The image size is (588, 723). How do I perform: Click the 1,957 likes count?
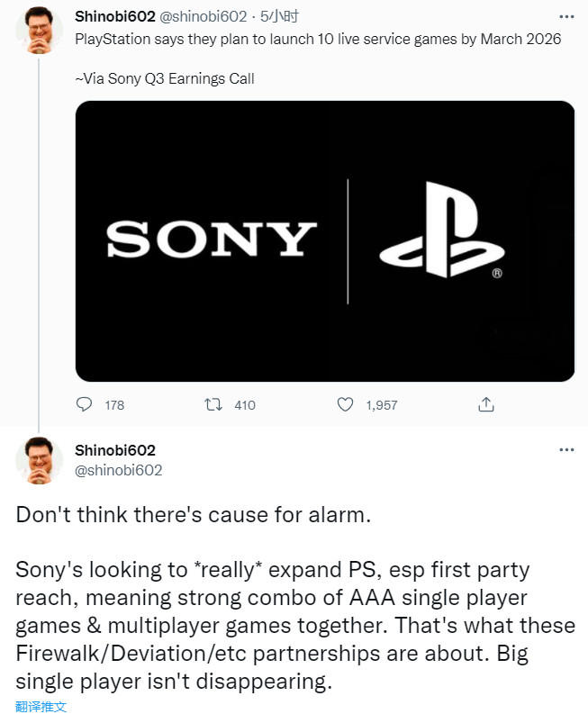coord(382,405)
